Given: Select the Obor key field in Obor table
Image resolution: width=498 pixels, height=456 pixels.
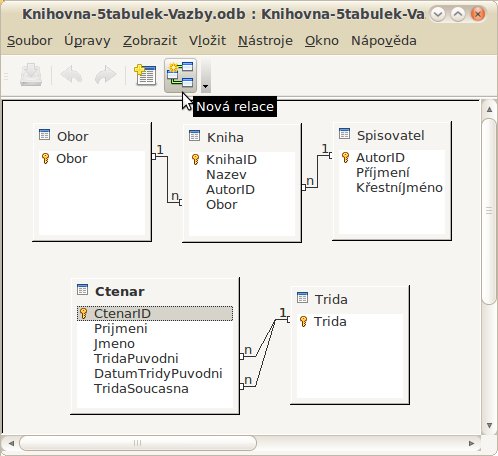Looking at the screenshot, I should 71,158.
